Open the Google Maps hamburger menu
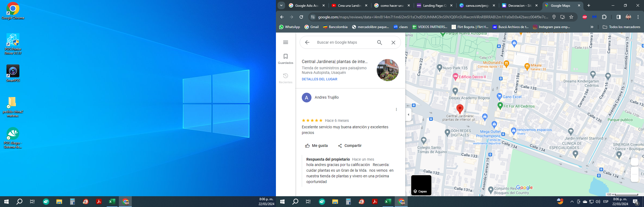This screenshot has height=207, width=644. (286, 42)
